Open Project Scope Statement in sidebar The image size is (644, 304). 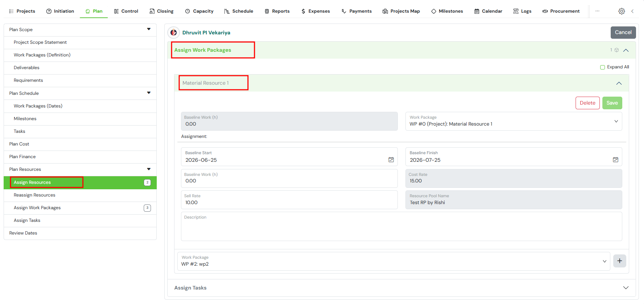point(80,42)
